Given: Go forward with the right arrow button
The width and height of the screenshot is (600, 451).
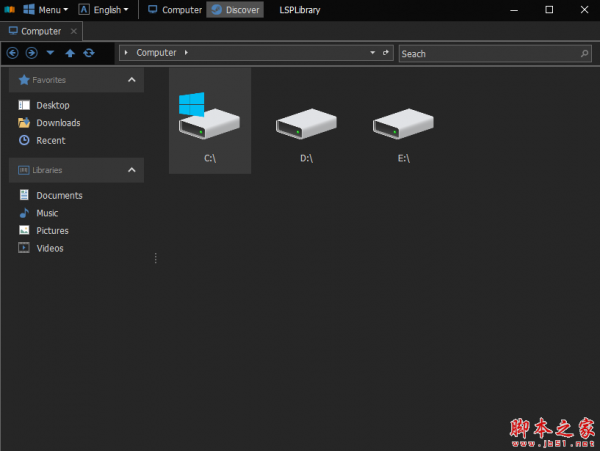Looking at the screenshot, I should 31,53.
